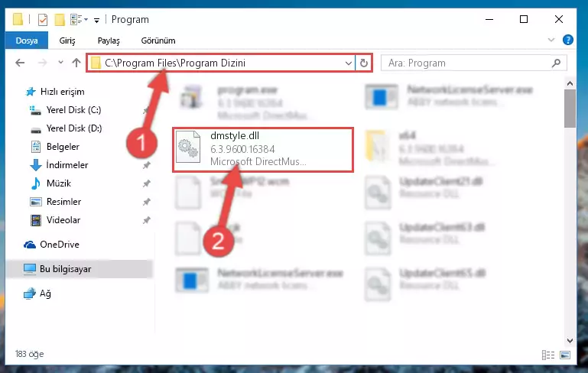Click the pin icon next to Videolar
The image size is (588, 373).
(x=146, y=220)
